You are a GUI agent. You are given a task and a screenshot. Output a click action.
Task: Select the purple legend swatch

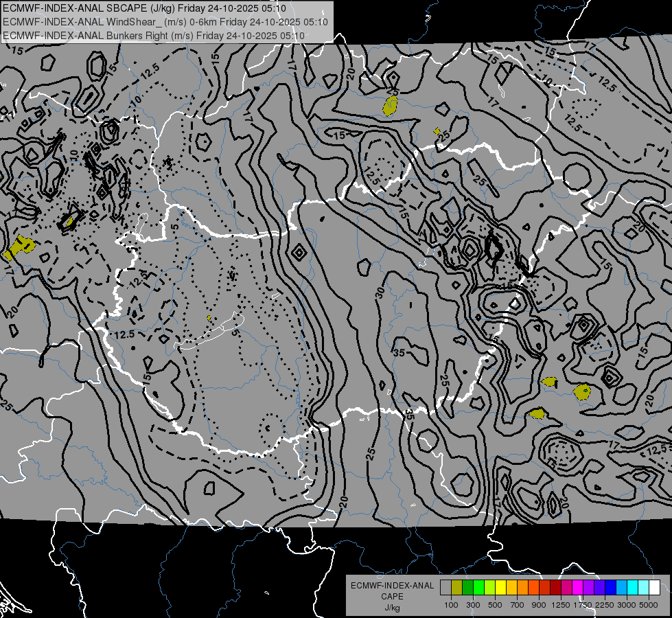(589, 588)
